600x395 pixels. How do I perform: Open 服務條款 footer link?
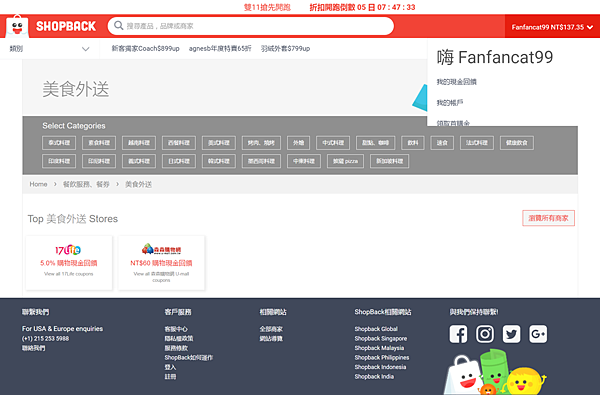(x=176, y=348)
